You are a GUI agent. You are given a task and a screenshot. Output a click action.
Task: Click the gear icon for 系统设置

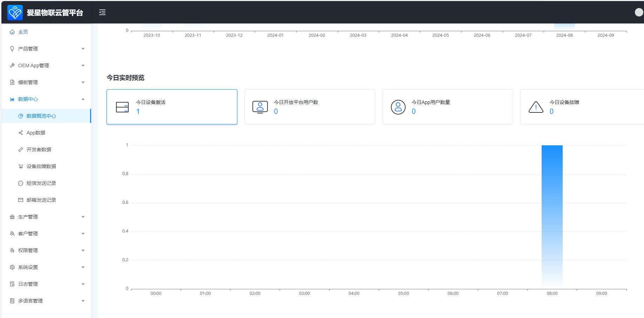pyautogui.click(x=12, y=267)
